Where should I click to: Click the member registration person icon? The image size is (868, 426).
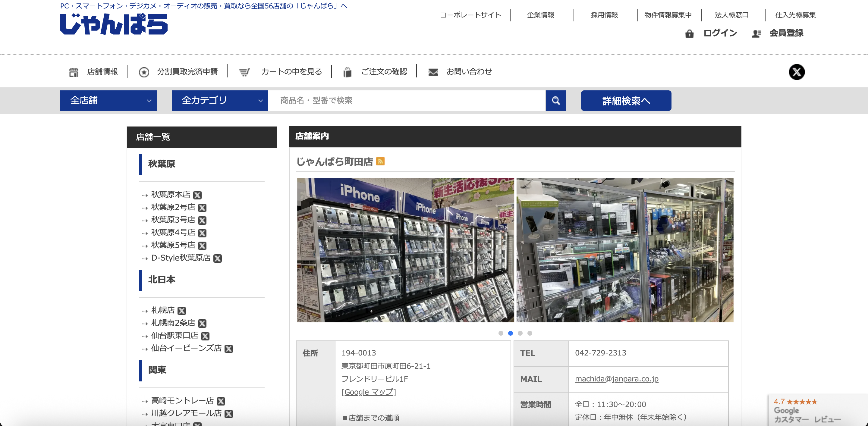tap(756, 33)
